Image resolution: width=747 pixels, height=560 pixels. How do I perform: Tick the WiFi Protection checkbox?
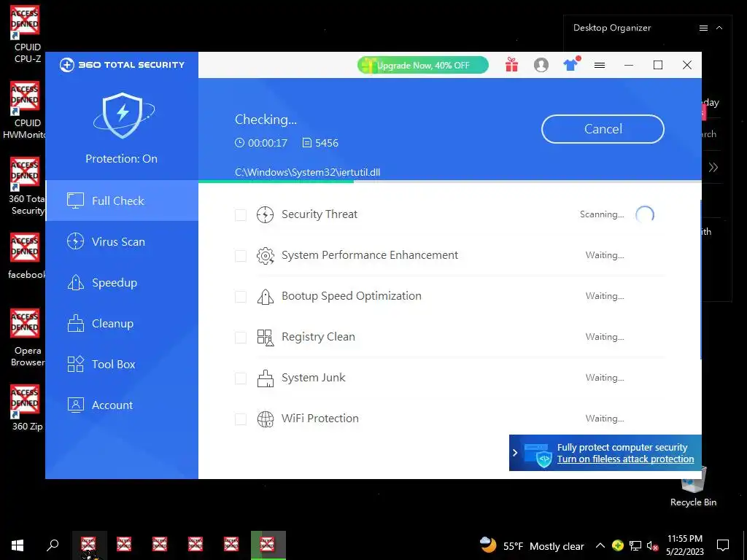(x=241, y=419)
